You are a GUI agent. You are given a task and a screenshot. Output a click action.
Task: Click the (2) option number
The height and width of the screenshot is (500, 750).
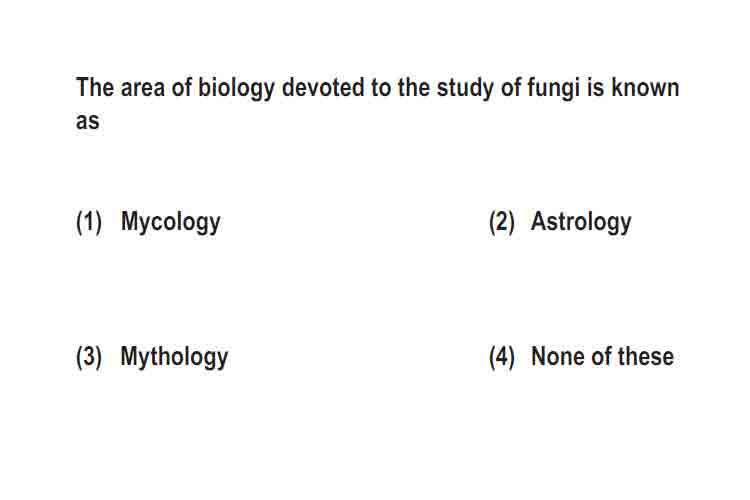coord(501,222)
